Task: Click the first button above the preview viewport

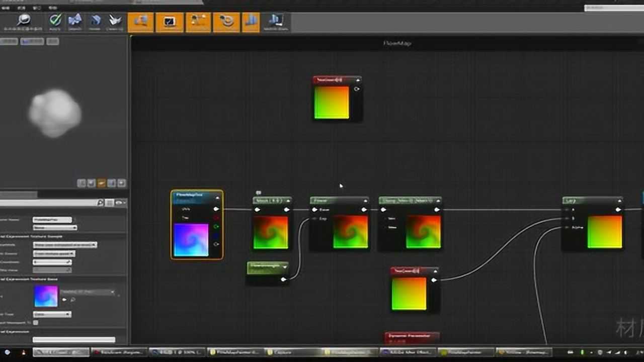Action: [9, 41]
